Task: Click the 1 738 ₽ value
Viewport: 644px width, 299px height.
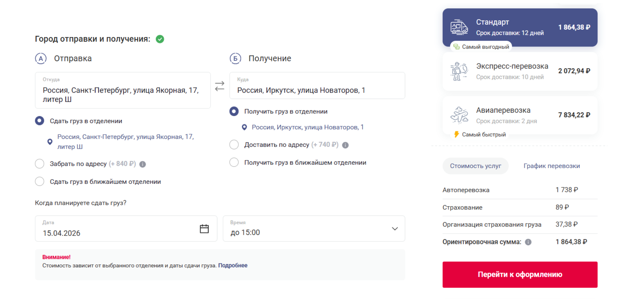Action: pos(567,190)
